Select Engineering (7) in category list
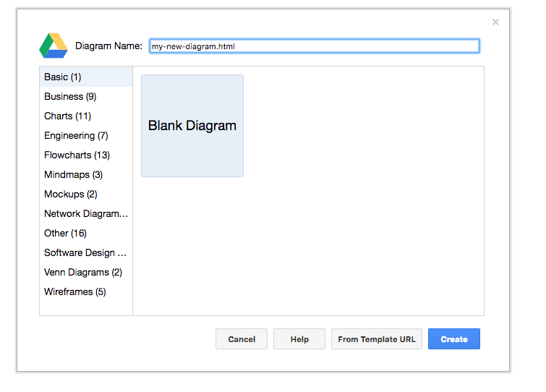This screenshot has height=392, width=546. coord(76,136)
